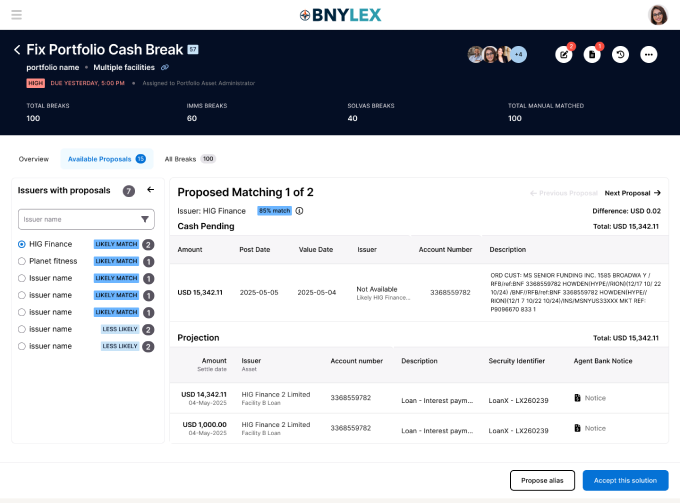The width and height of the screenshot is (680, 503).
Task: Click the Account Number column header
Action: (445, 250)
